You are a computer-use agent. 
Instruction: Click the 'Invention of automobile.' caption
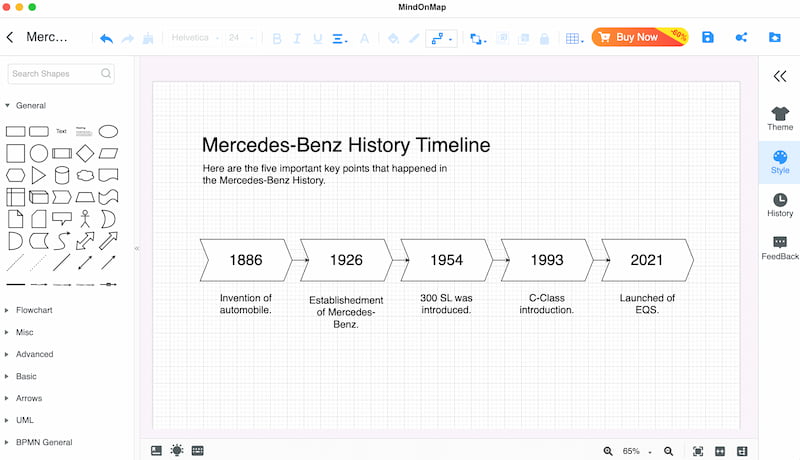click(245, 304)
